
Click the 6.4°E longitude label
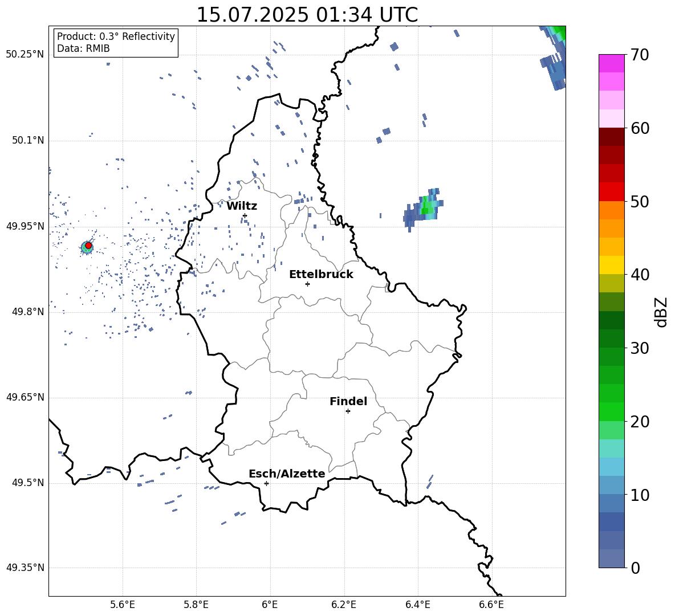tap(417, 605)
